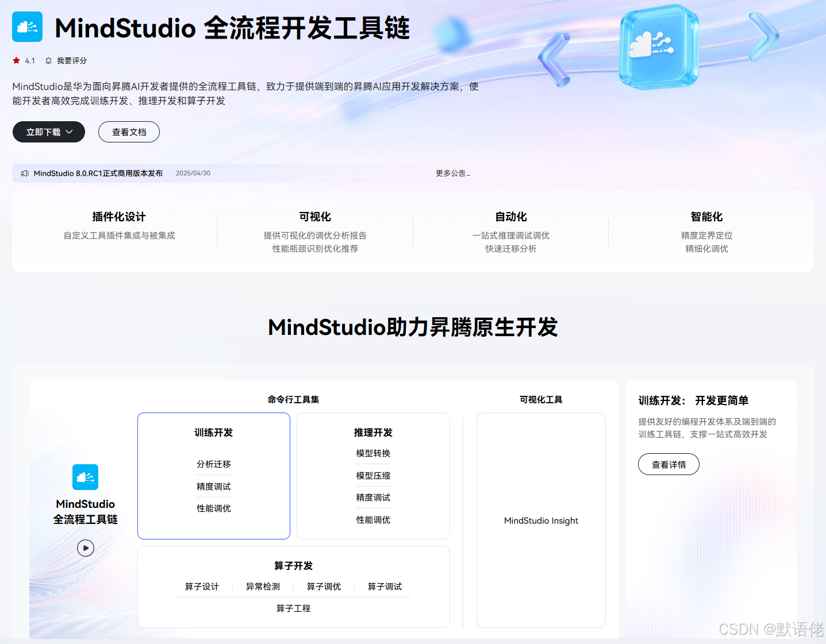
Task: Open the 模型转换 link
Action: 372,453
